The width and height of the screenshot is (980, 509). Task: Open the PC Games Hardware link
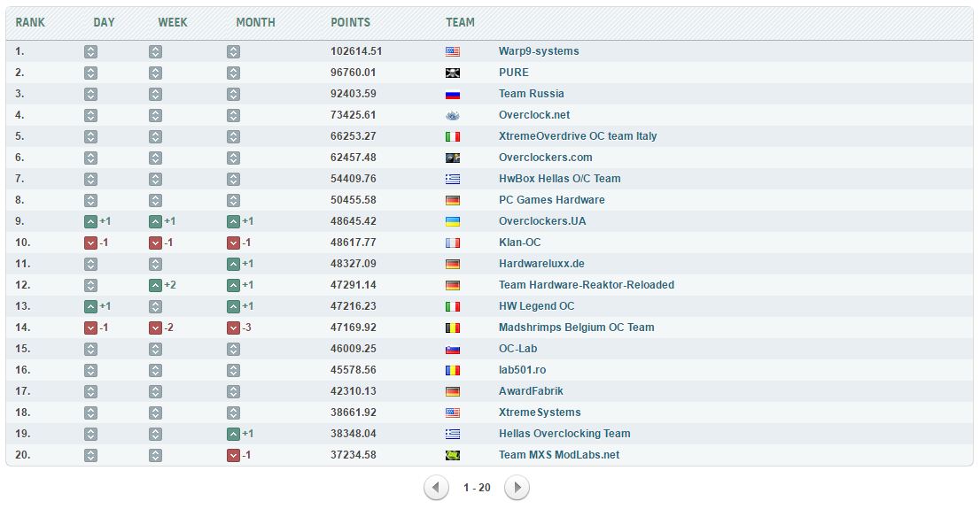552,200
